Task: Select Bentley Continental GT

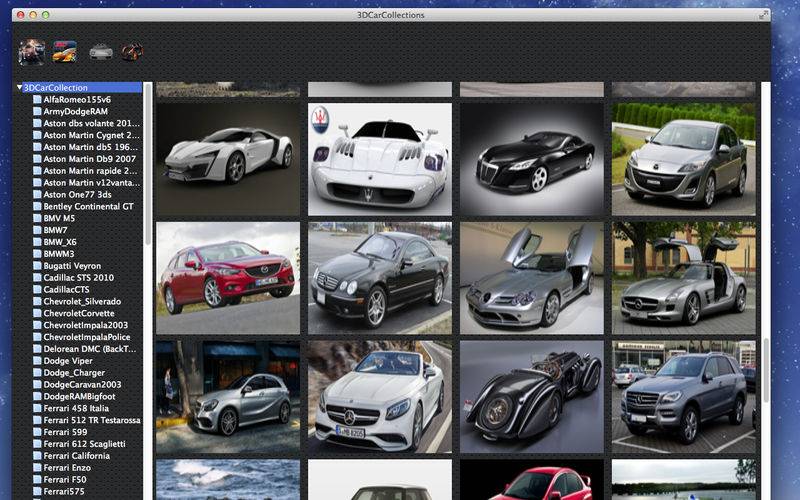Action: pyautogui.click(x=88, y=206)
